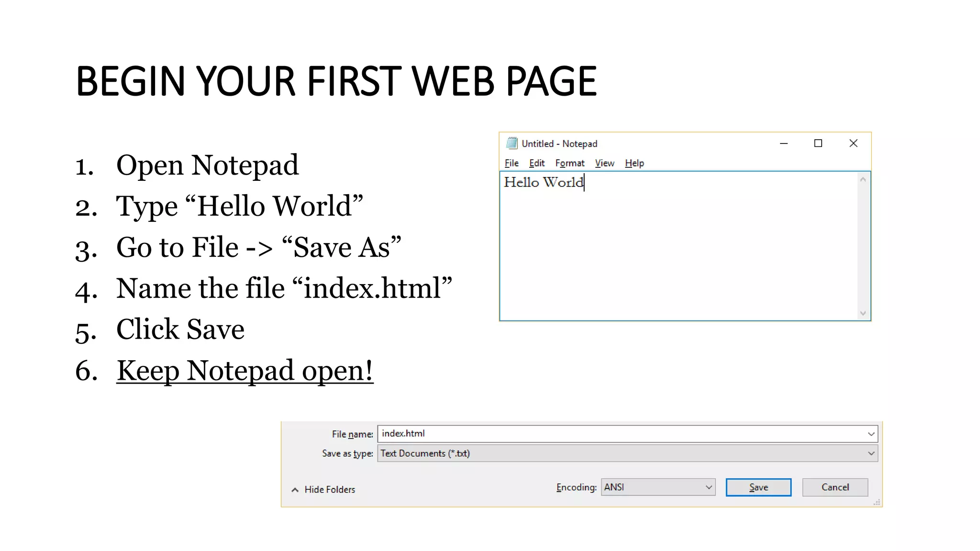Open the File menu
The height and width of the screenshot is (551, 980).
512,163
